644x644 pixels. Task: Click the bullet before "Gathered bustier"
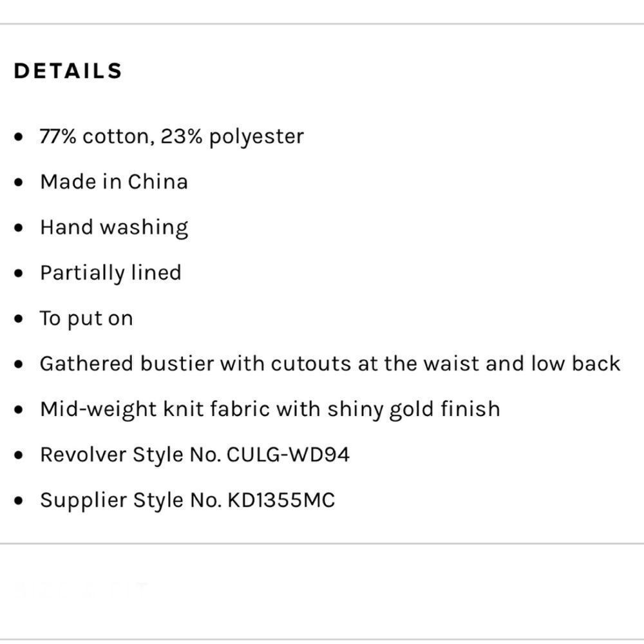tap(21, 365)
